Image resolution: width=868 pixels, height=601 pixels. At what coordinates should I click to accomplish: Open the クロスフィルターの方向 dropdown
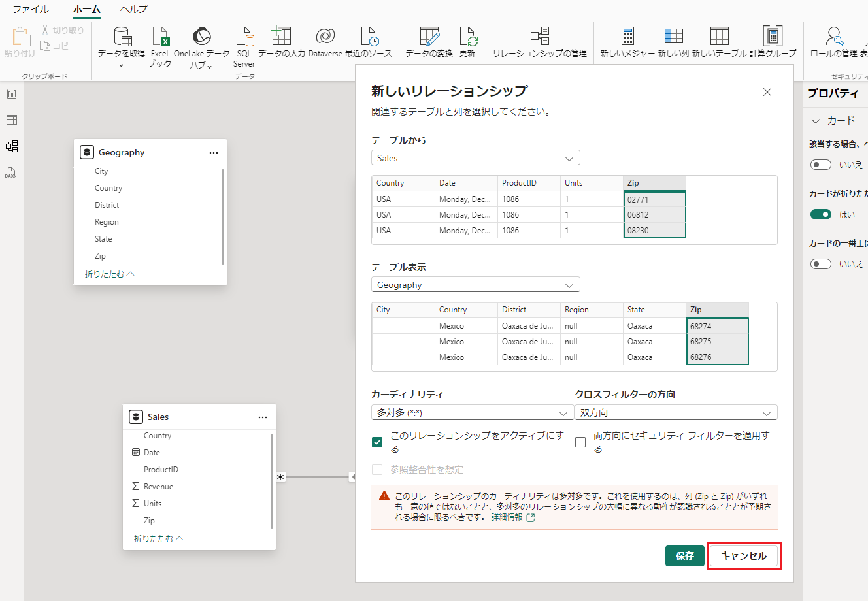(676, 413)
